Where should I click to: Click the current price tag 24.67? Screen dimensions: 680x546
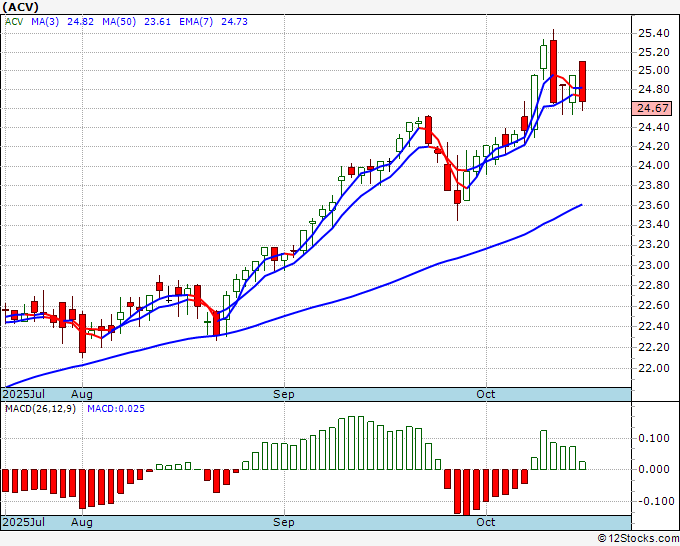click(652, 108)
